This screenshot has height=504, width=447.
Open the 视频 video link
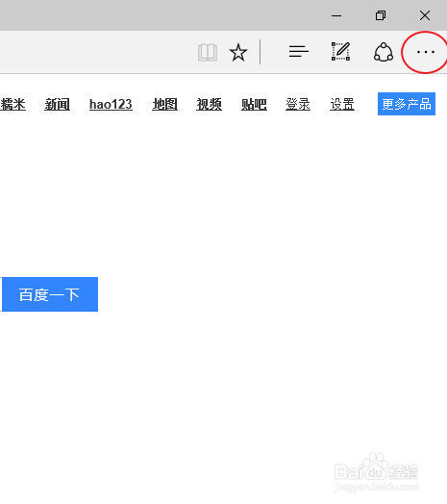pos(210,105)
